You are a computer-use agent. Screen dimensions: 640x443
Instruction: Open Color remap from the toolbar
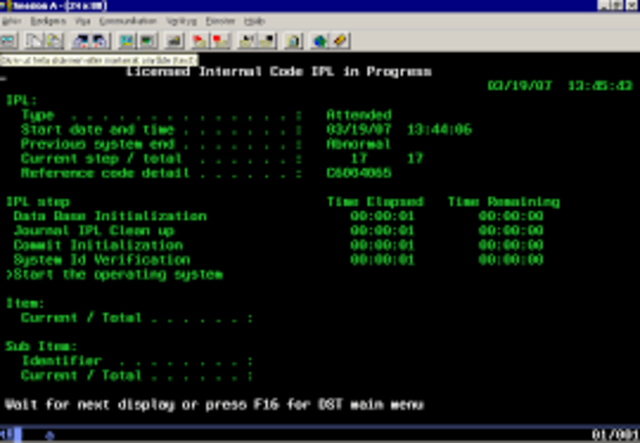pos(147,41)
